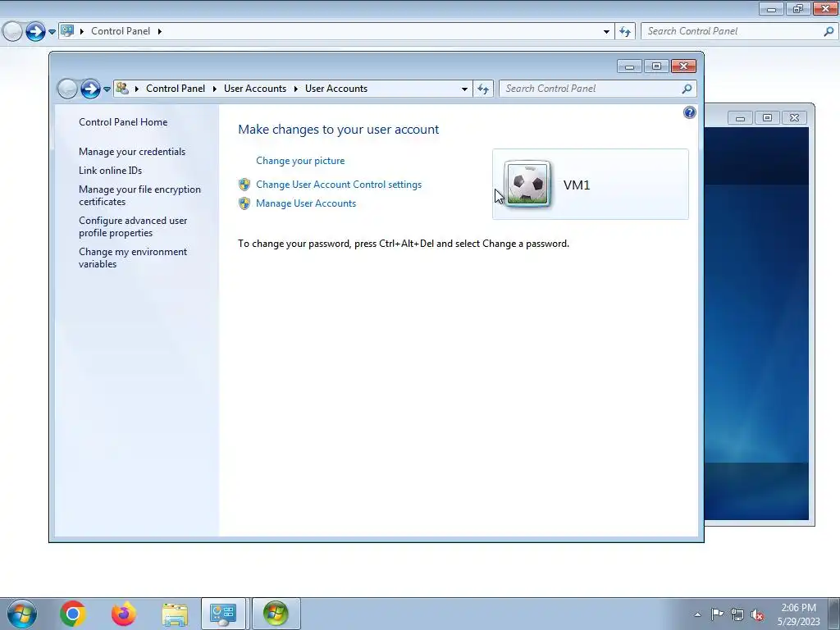Click the magnifier icon in User Accounts search box
This screenshot has width=840, height=630.
687,89
